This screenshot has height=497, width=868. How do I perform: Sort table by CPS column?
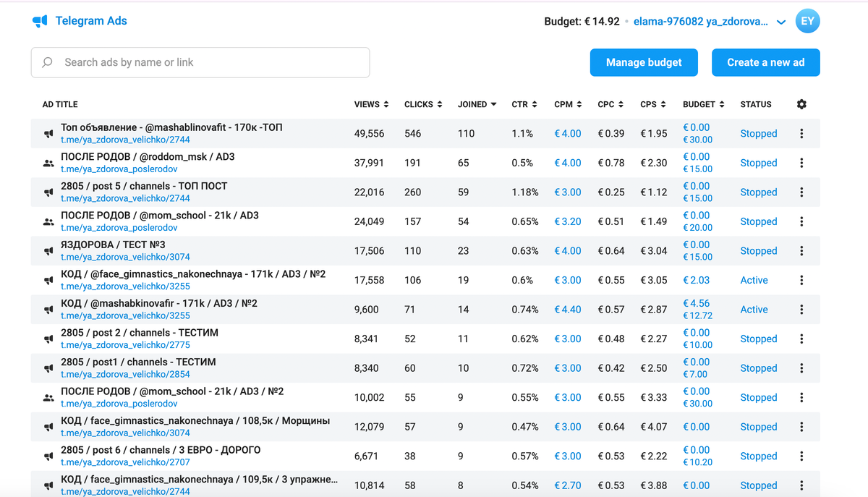coord(653,104)
